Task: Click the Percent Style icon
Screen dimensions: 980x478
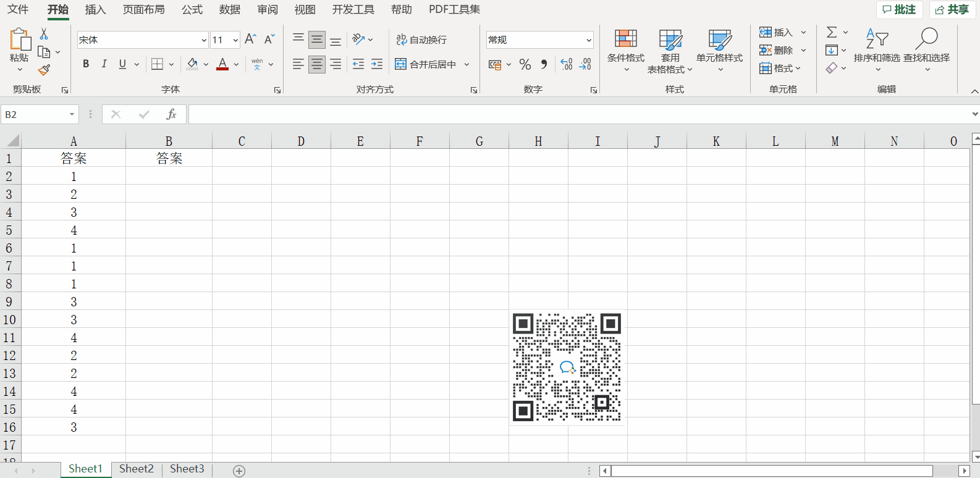Action: coord(525,64)
